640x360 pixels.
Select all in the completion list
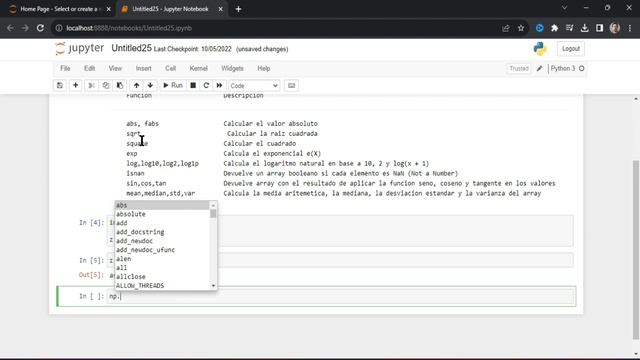(162, 268)
